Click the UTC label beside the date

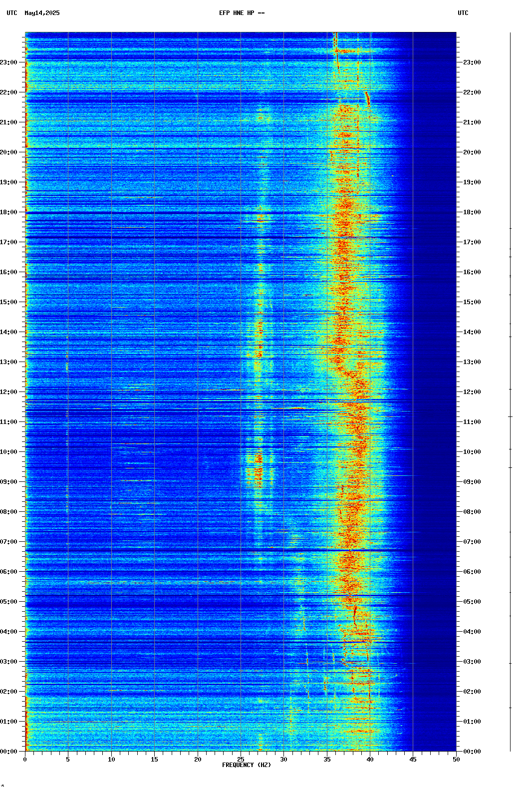click(x=12, y=13)
